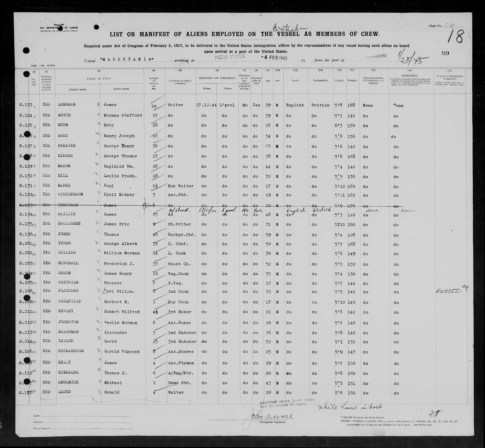Select the family name "SKULNICK"
Viewport: 485px width, 448px height.
[68, 382]
